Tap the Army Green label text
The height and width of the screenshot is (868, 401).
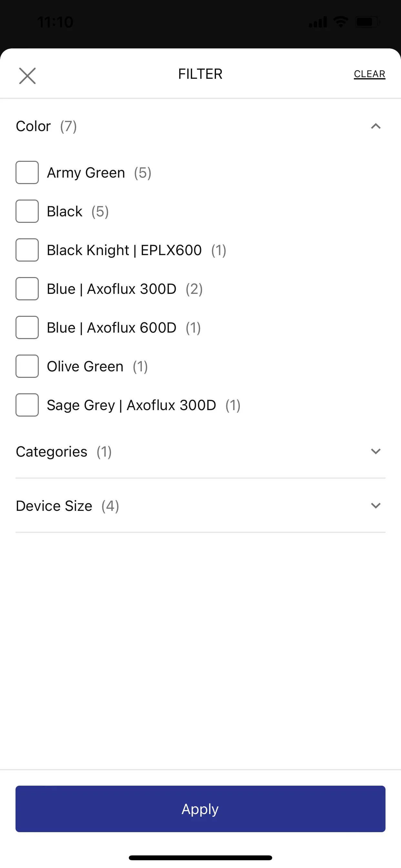pos(86,173)
